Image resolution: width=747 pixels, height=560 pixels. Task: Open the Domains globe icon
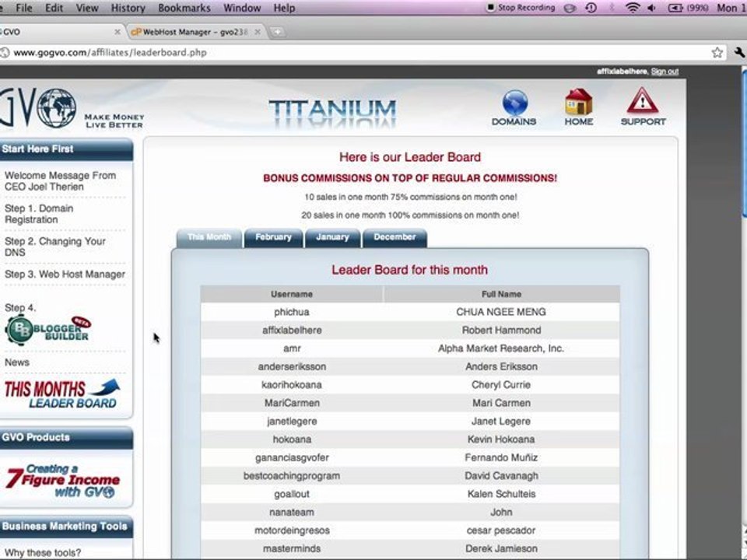(x=514, y=107)
